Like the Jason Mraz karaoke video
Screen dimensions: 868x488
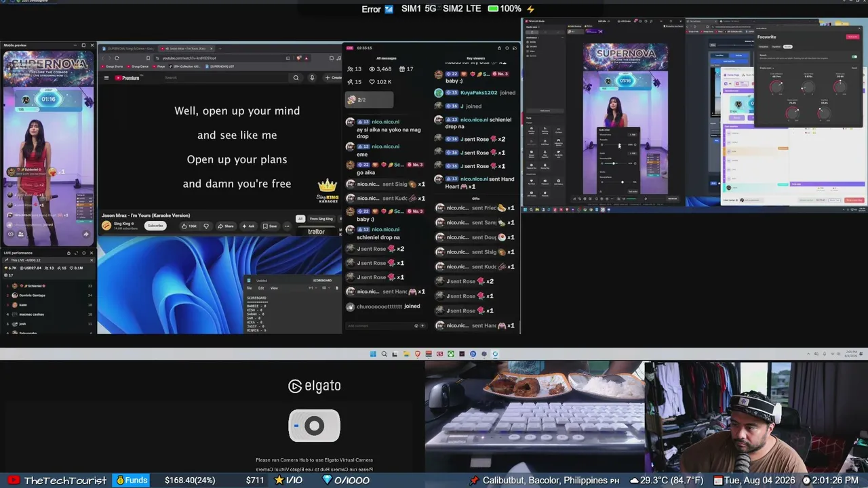tap(189, 226)
